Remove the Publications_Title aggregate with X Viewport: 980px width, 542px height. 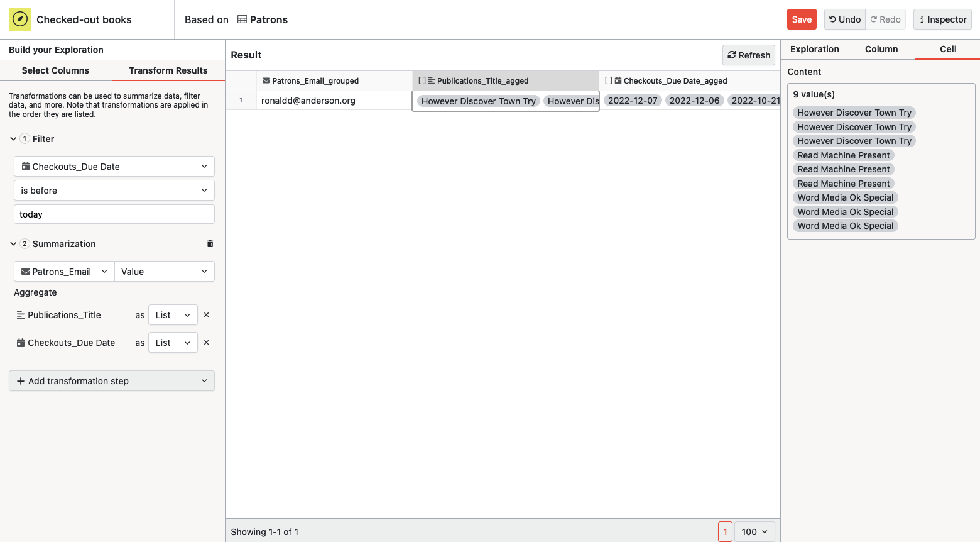(x=206, y=315)
